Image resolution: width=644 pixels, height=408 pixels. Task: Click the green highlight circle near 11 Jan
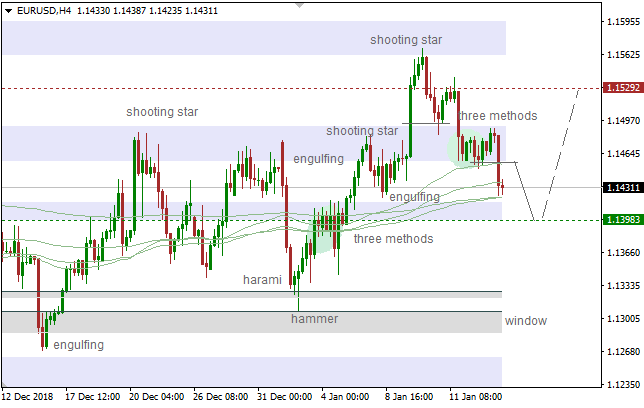[465, 148]
